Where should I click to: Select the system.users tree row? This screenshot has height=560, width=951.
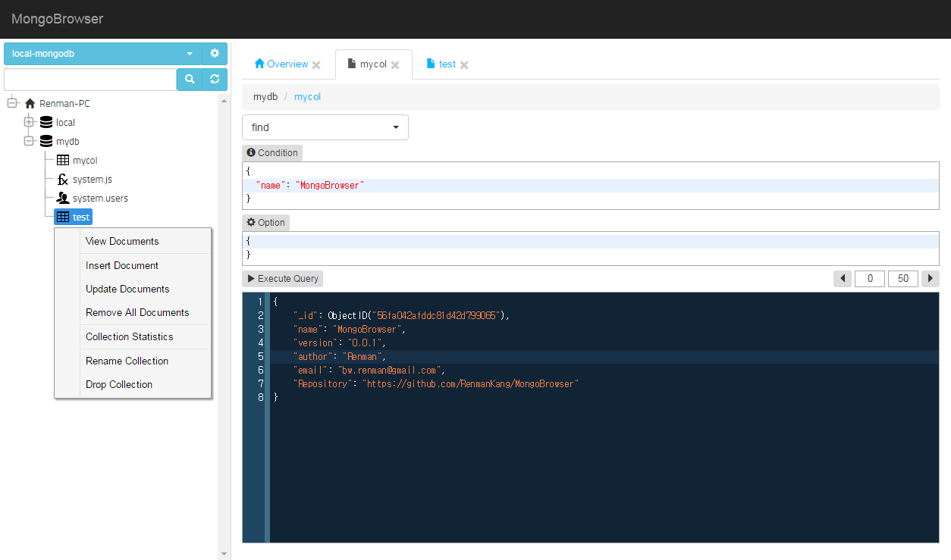[100, 199]
